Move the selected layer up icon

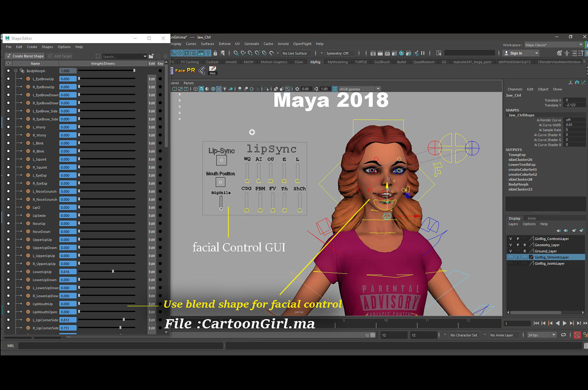coord(559,231)
